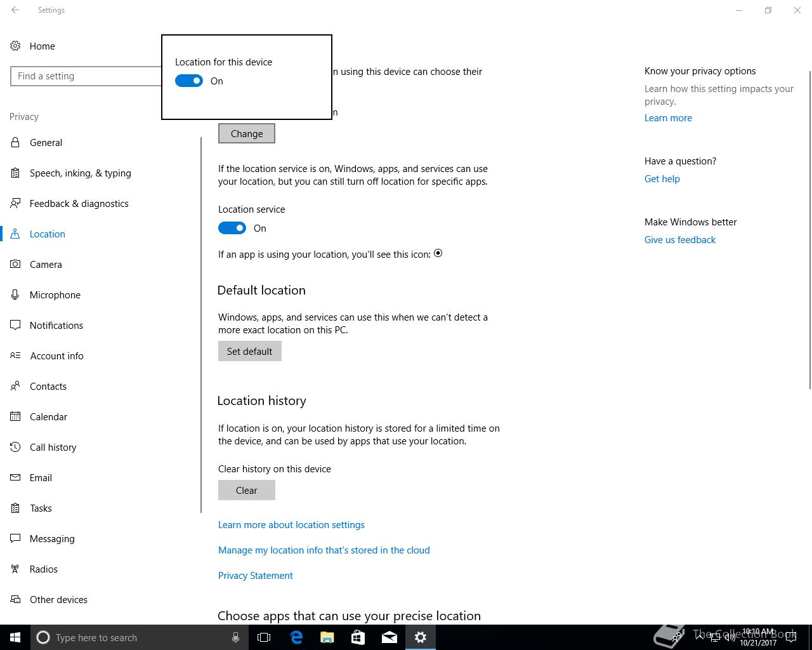This screenshot has height=650, width=812.
Task: Click the page vertical scrollbar
Action: [809, 229]
